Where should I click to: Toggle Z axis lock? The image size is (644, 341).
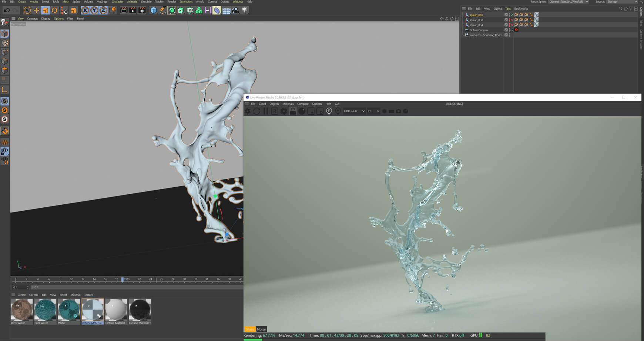click(103, 10)
